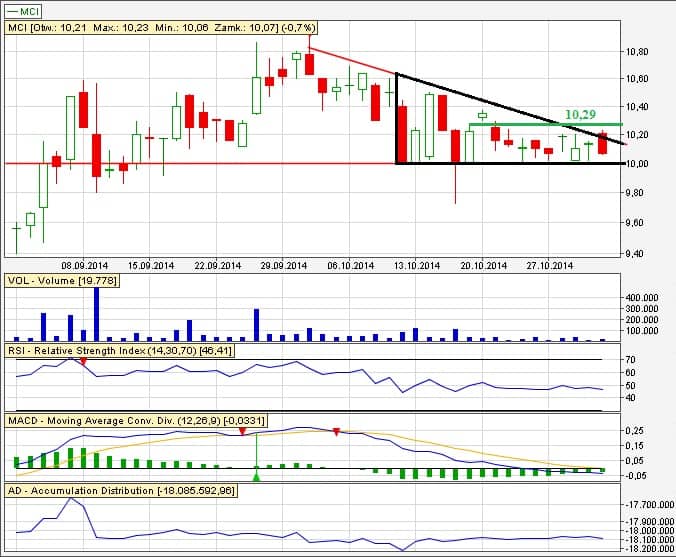Click the 27.10.2014 date axis label
Viewport: 676px width, 557px height.
coord(549,266)
